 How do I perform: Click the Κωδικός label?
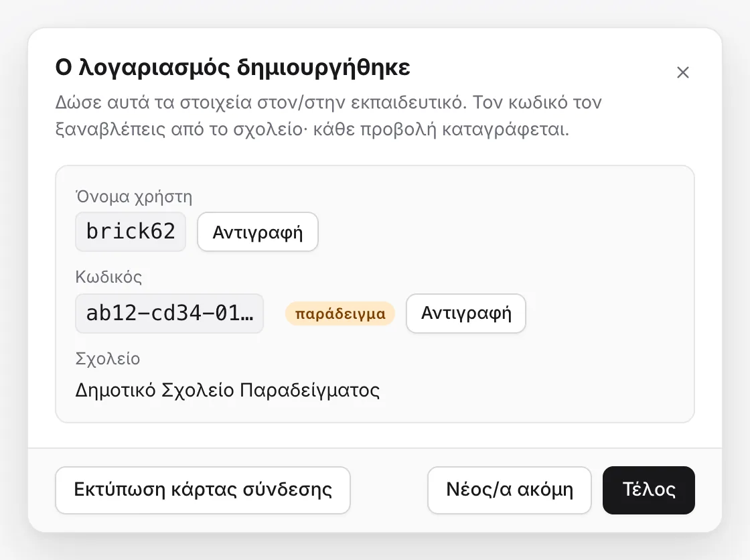coord(108,277)
